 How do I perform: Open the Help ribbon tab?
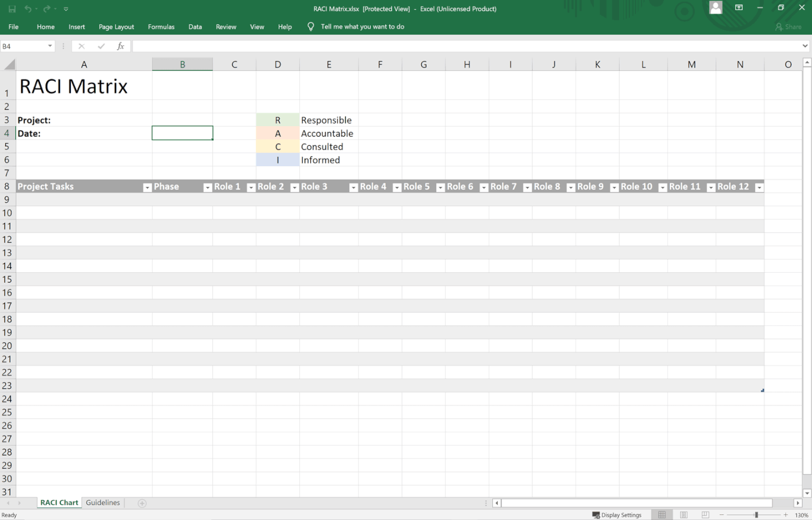(285, 26)
